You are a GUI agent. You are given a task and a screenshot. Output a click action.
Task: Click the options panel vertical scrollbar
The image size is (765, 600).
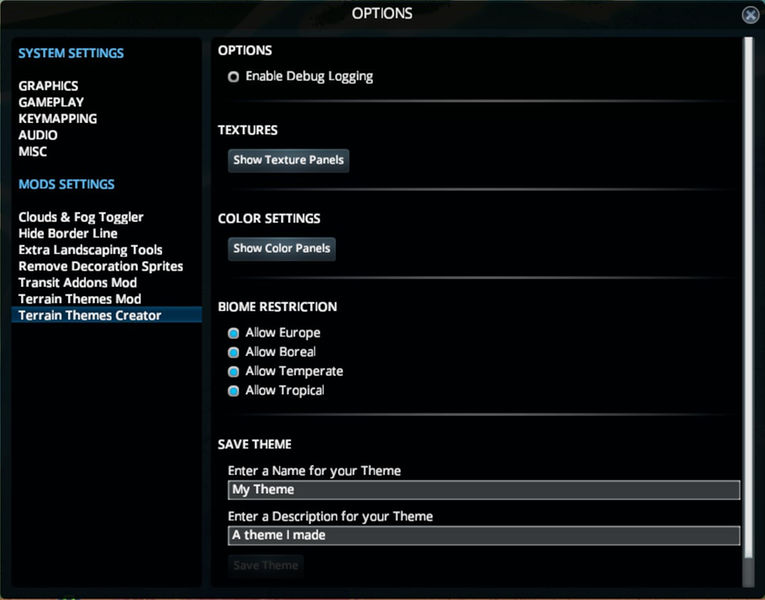(747, 300)
